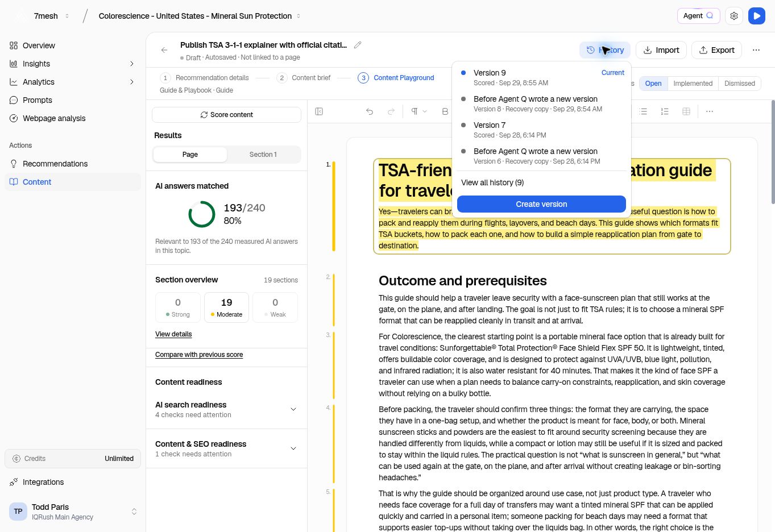The image size is (775, 532).
Task: Select Version 7 in history list
Action: tap(541, 130)
